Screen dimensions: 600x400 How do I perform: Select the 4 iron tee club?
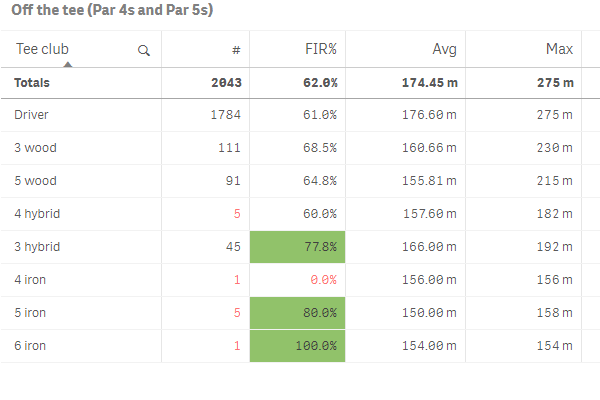[31, 280]
